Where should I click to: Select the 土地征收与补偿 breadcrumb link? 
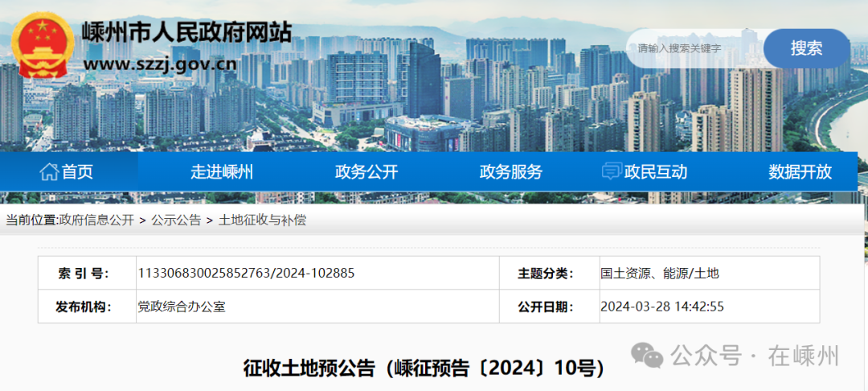262,220
